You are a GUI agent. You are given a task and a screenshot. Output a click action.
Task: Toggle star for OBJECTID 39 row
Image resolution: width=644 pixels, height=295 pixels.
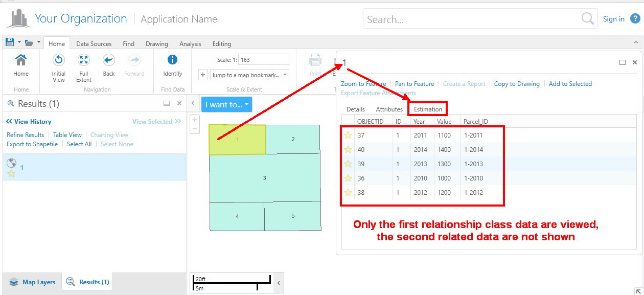pos(348,164)
